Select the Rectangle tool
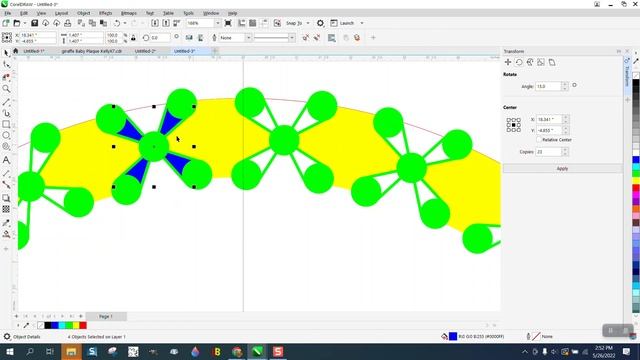The image size is (640, 360). tap(6, 124)
